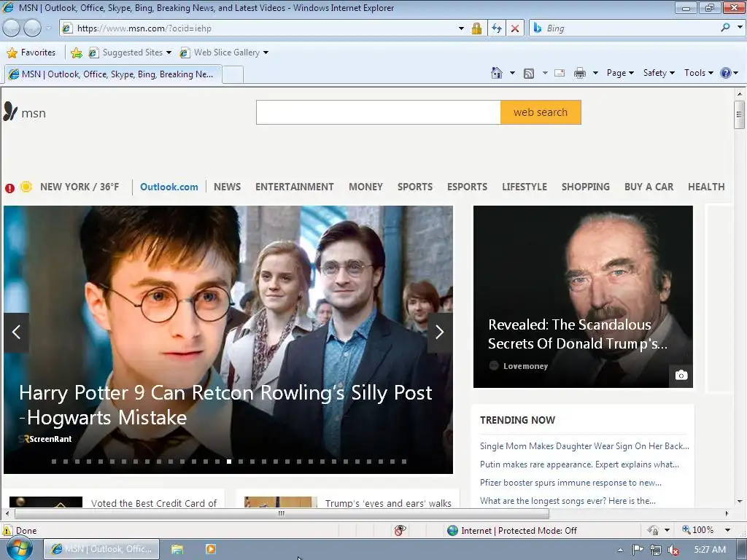Show the previous carousel slide

click(x=16, y=332)
